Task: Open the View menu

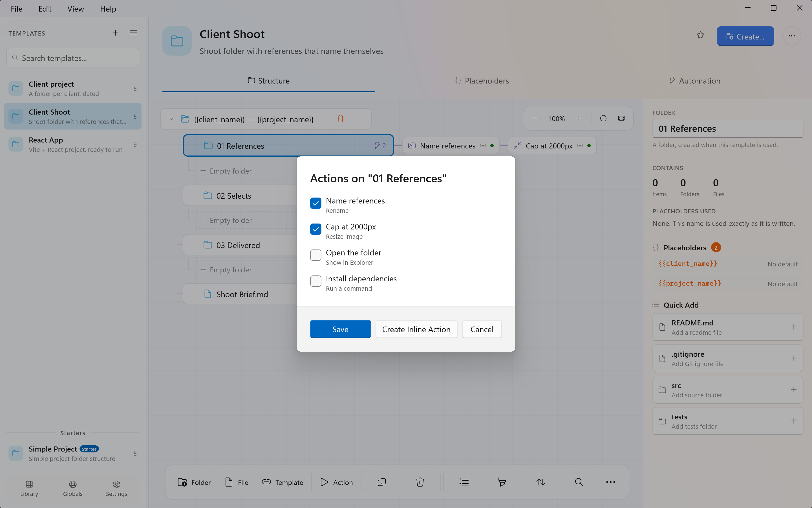Action: tap(76, 9)
